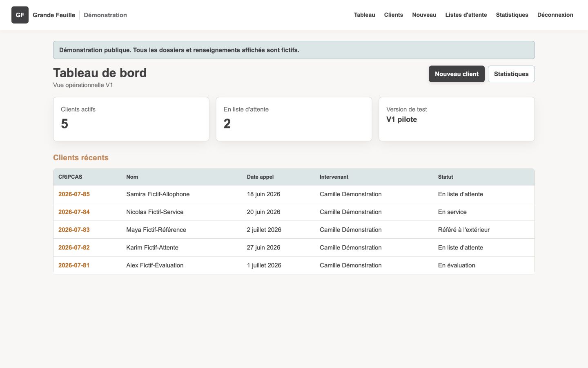Click the Référé à l'extérieur status
588x368 pixels.
pos(464,230)
